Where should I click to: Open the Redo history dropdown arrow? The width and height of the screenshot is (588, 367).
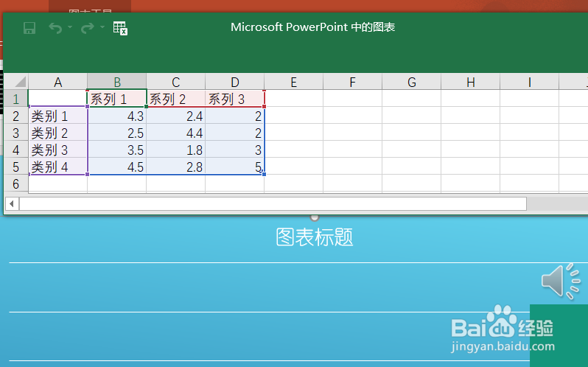click(x=102, y=27)
